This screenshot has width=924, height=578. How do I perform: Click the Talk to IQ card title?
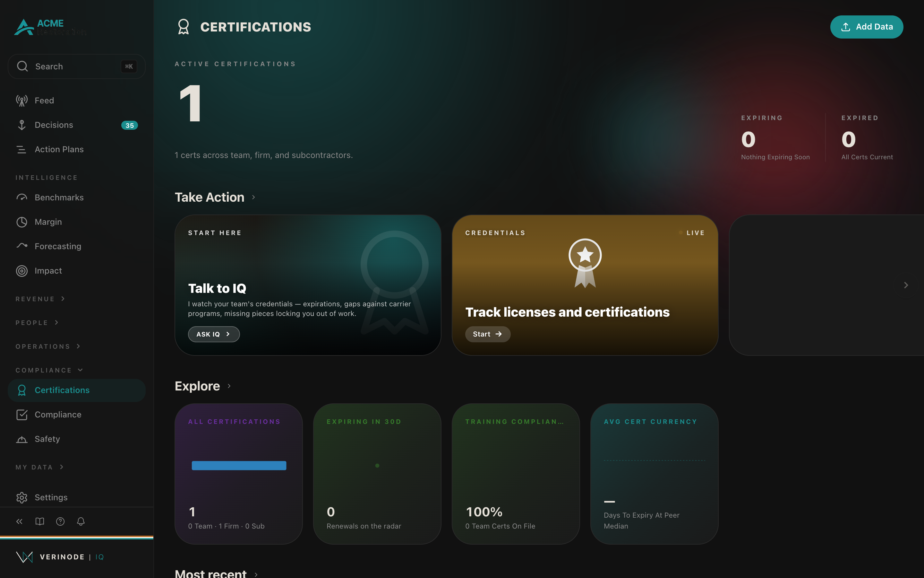[217, 289]
